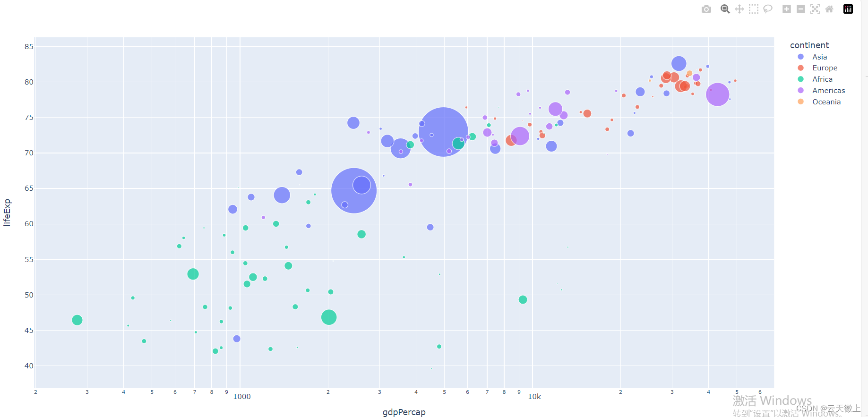Reset axes with the home icon
Screen dimensions: 868x417
tap(829, 9)
